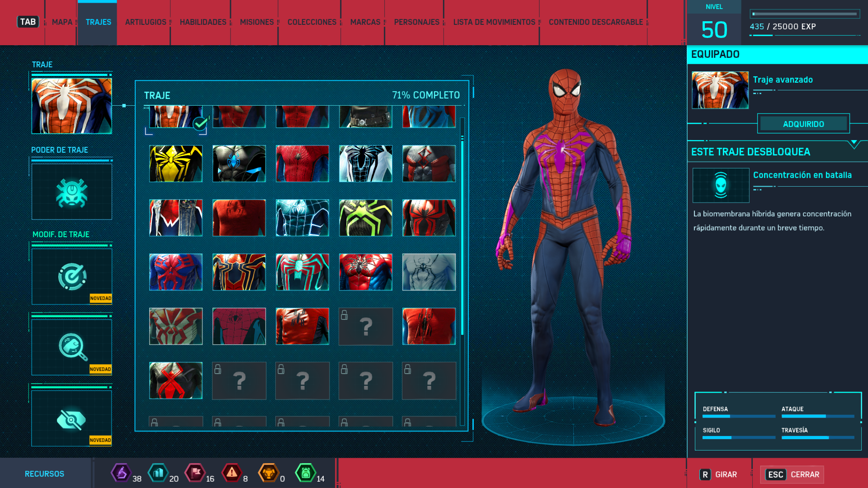Viewport: 868px width, 488px height.
Task: Select the neon green spider suit thumbnail
Action: tap(365, 218)
